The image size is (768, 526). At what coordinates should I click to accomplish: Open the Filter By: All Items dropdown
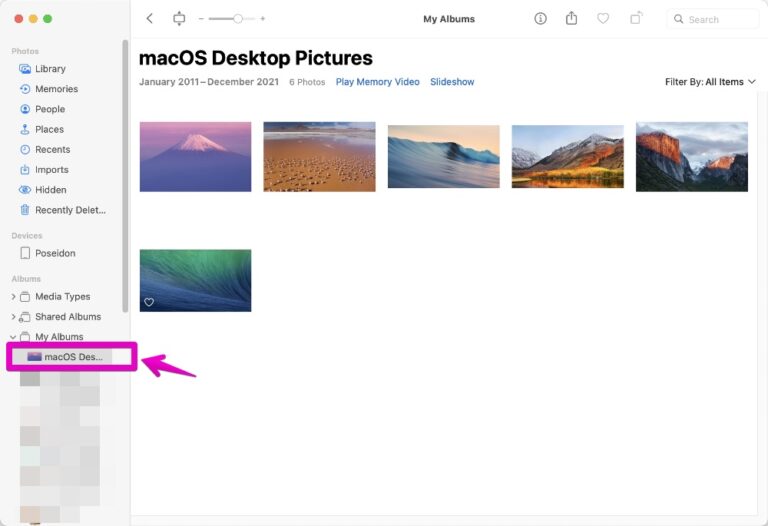point(710,82)
